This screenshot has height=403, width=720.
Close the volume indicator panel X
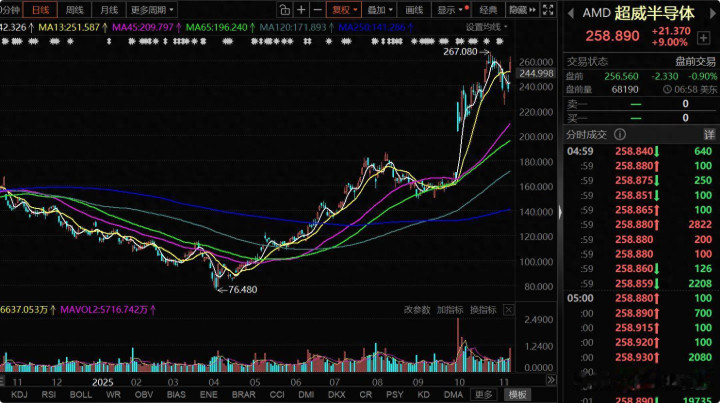(508, 310)
